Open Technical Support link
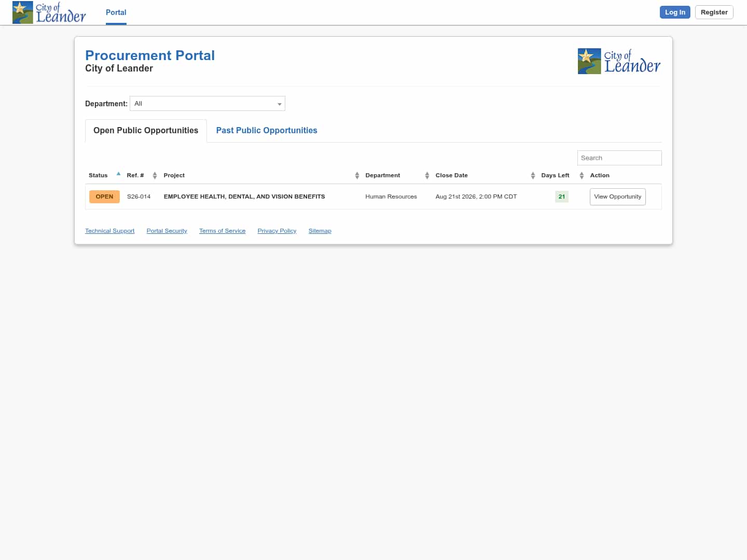The image size is (747, 560). 109,231
